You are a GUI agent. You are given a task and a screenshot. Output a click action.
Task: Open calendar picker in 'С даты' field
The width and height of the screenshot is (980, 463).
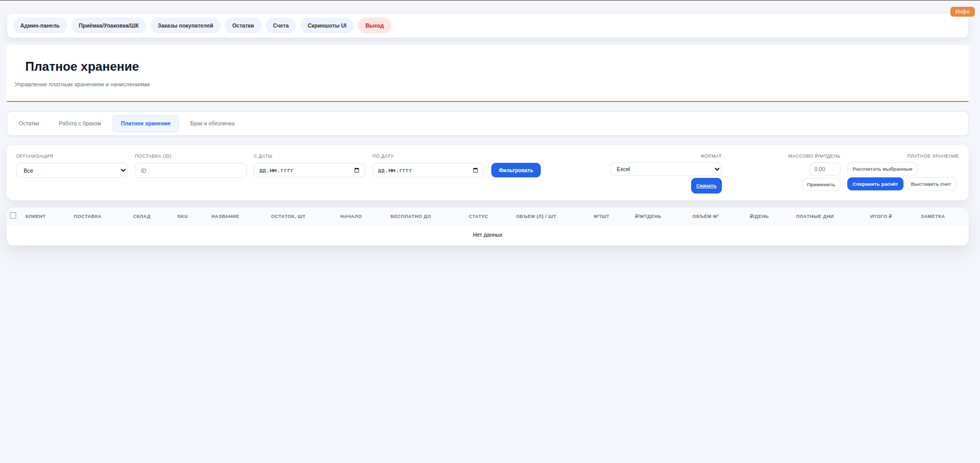[x=357, y=171]
